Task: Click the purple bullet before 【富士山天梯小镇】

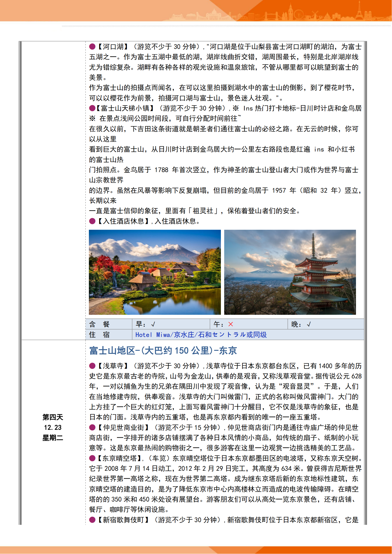Action: point(92,108)
